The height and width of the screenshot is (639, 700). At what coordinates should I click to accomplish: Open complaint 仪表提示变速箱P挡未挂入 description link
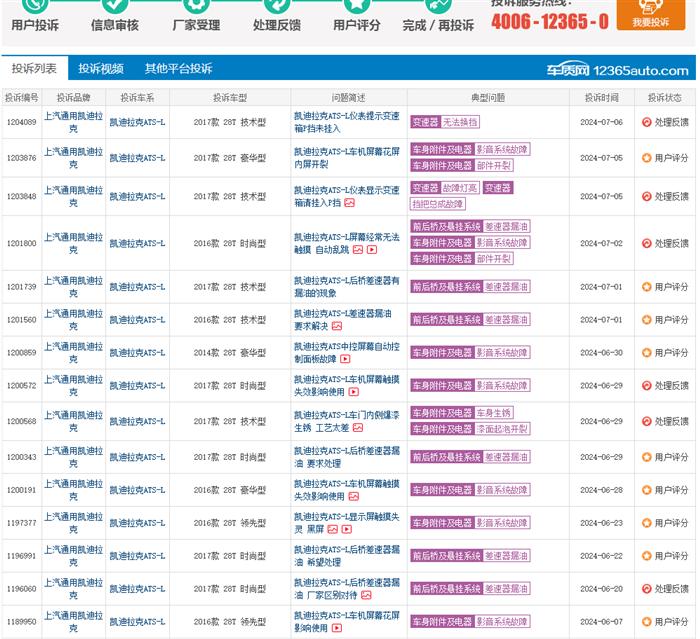(346, 122)
